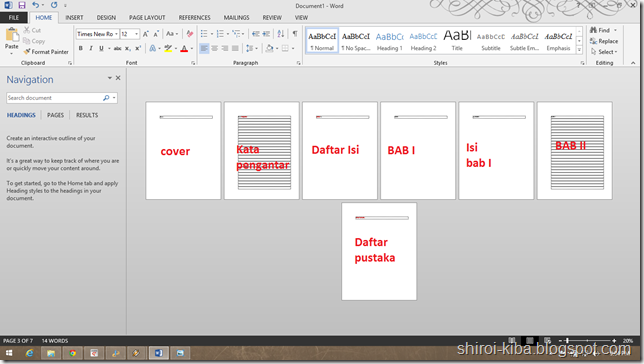Viewport: 644px width, 364px height.
Task: Open File Explorer from the taskbar
Action: coord(51,353)
